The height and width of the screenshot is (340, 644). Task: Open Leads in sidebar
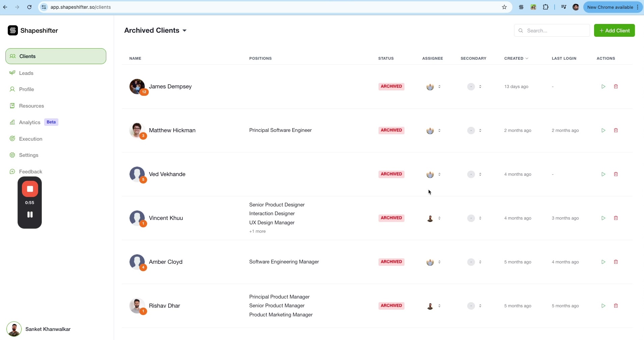click(x=26, y=73)
